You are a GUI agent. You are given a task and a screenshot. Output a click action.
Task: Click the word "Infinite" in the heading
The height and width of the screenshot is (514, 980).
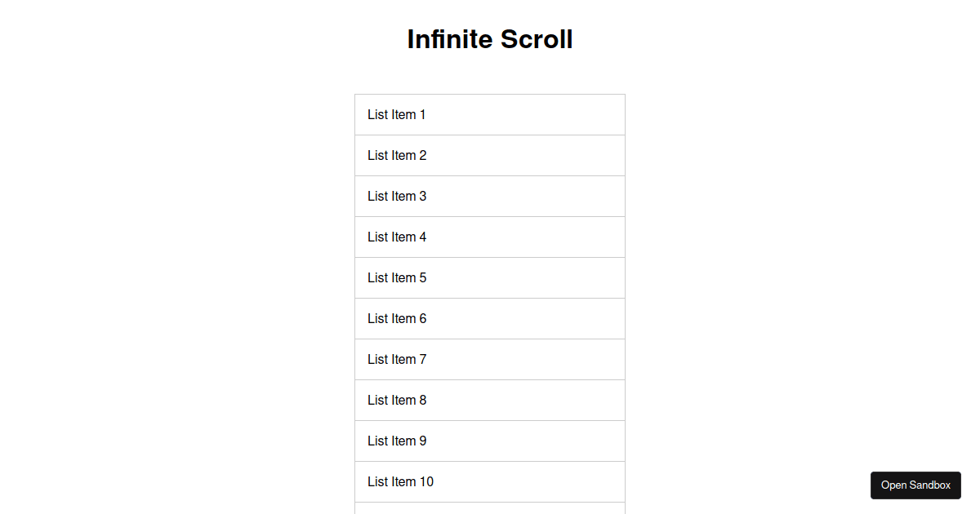tap(449, 39)
